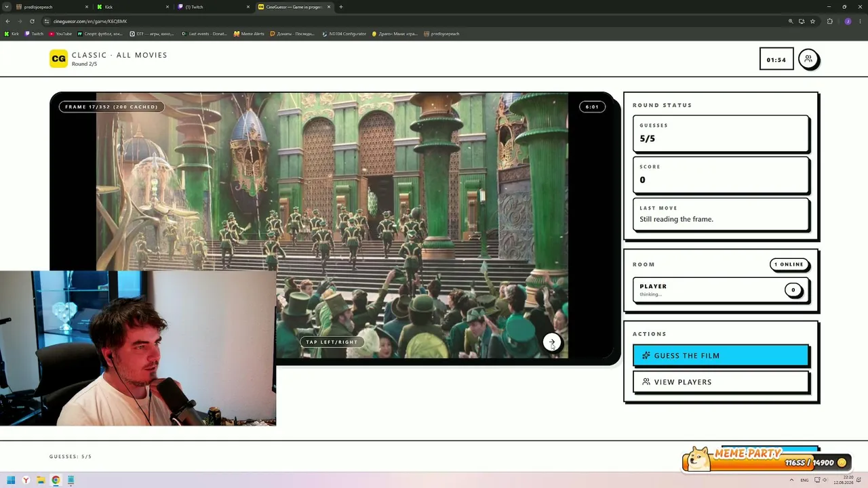Click the player score 0 badge
Image resolution: width=868 pixels, height=488 pixels.
(x=793, y=290)
